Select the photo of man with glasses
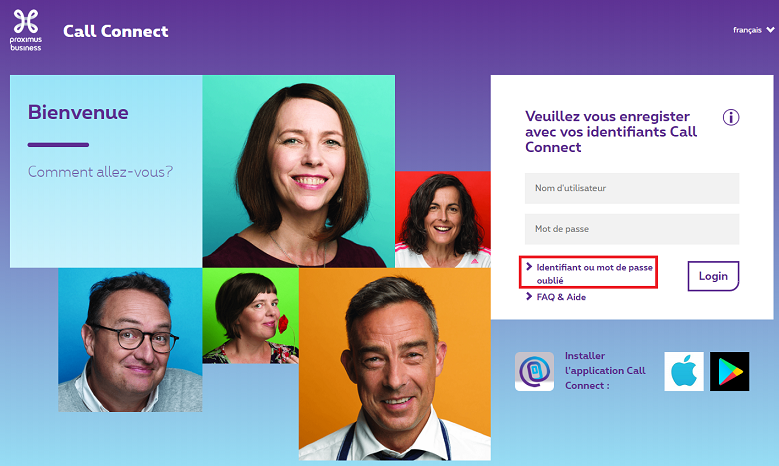This screenshot has width=779, height=466. click(x=129, y=339)
